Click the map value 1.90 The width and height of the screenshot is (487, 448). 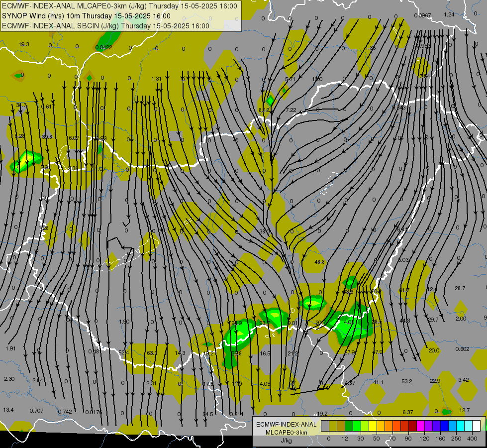click(124, 322)
